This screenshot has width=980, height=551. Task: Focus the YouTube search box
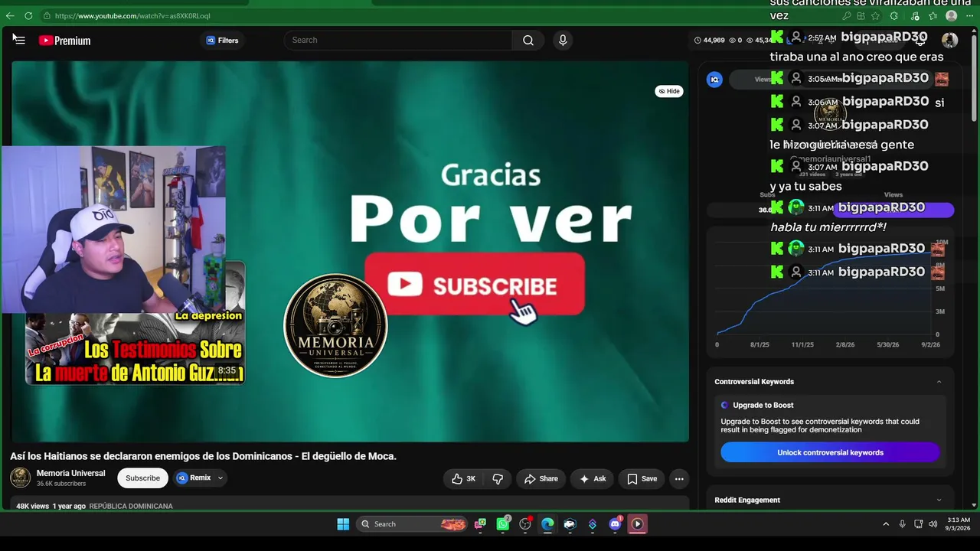398,41
